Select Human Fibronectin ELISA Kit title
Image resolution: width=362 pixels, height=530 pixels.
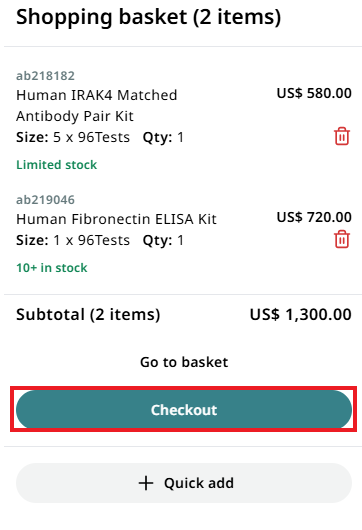(116, 219)
